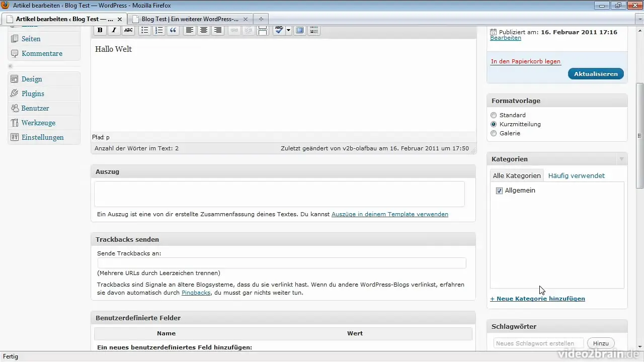Click the Werkzeuge tools icon
This screenshot has width=644, height=362.
coord(14,123)
